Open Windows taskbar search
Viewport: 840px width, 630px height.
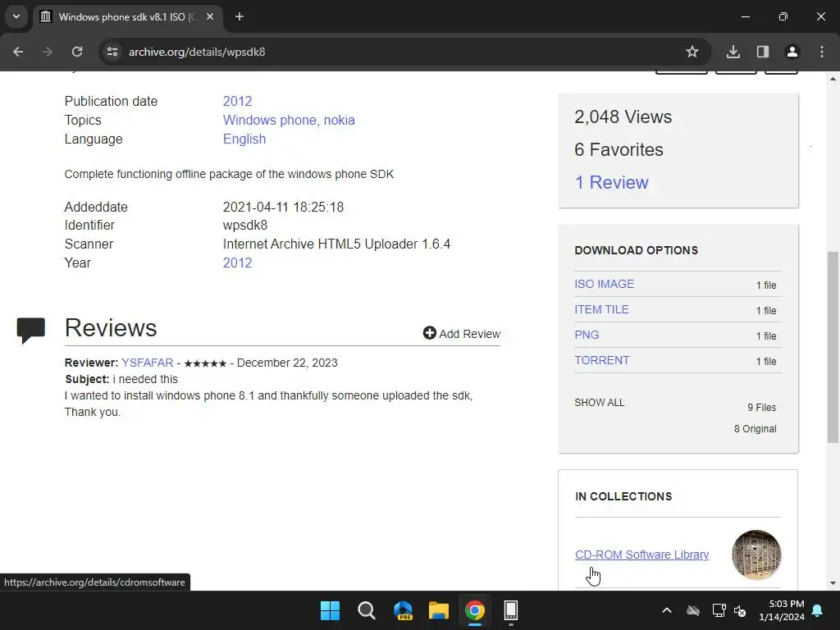[367, 610]
